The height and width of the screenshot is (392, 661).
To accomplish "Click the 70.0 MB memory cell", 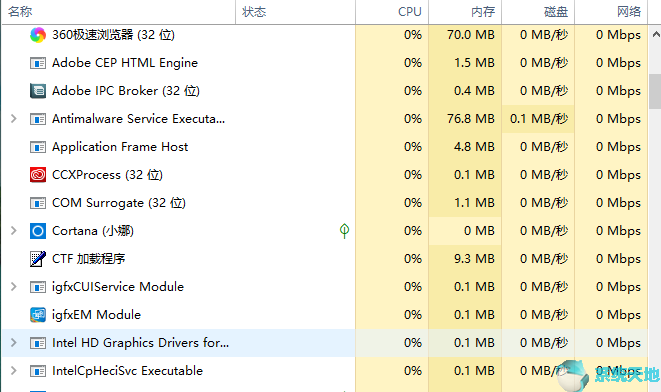I will [x=465, y=35].
